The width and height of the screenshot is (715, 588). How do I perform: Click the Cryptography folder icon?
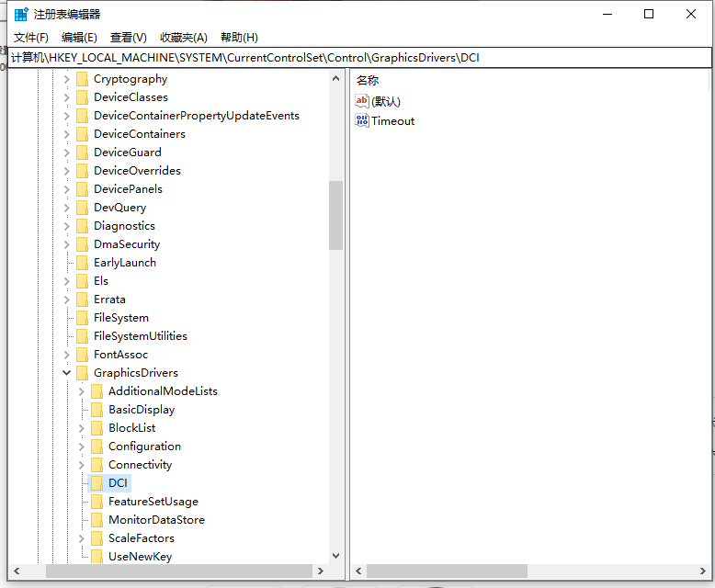click(82, 79)
